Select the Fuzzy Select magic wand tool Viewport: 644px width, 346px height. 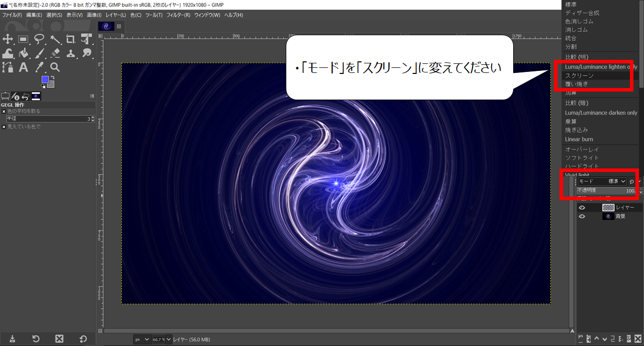coord(55,39)
